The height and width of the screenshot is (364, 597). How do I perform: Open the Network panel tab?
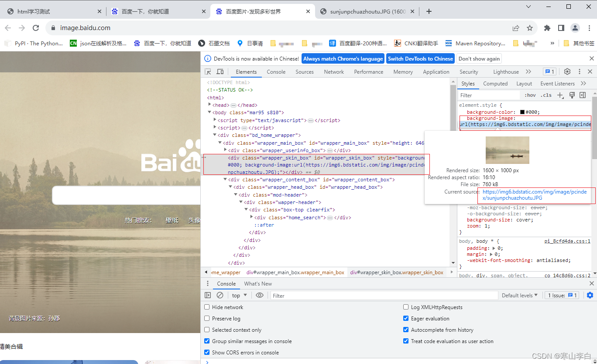[x=334, y=71]
